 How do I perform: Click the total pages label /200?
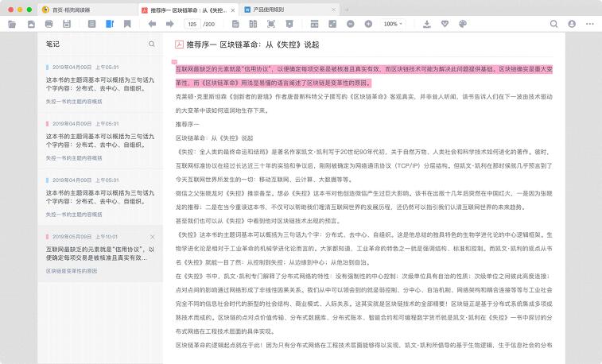click(x=209, y=24)
